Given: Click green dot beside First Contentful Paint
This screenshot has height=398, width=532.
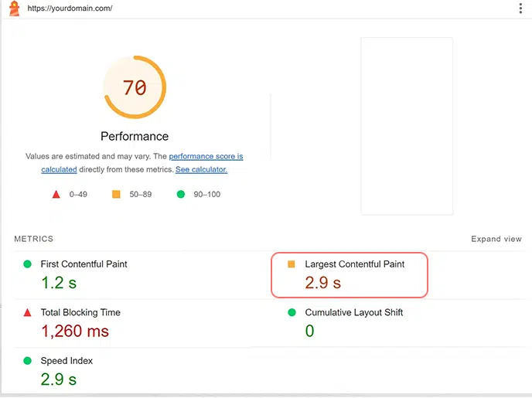Looking at the screenshot, I should pyautogui.click(x=28, y=264).
